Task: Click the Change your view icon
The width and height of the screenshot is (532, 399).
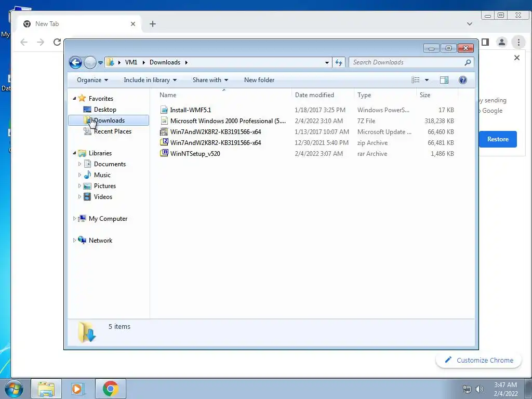Action: [x=416, y=80]
